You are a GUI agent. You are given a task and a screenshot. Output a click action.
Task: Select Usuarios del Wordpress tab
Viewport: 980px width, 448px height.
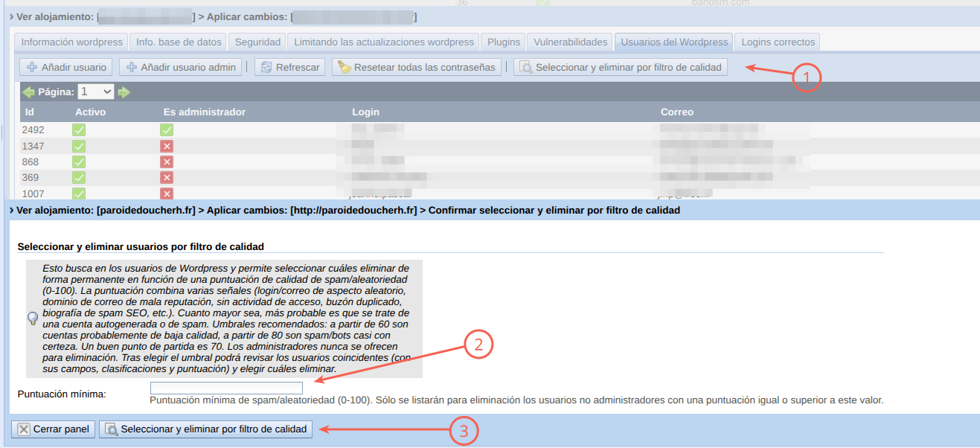point(674,42)
